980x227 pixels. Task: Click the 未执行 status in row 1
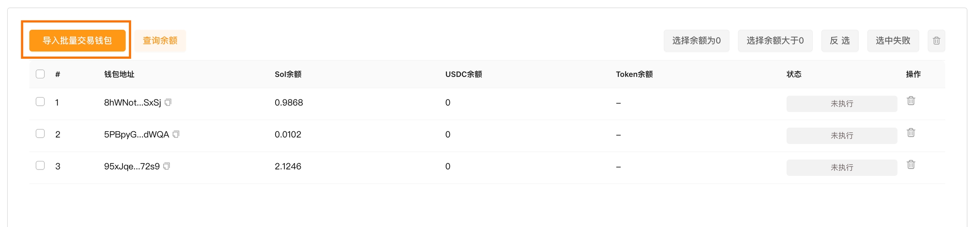pos(841,103)
